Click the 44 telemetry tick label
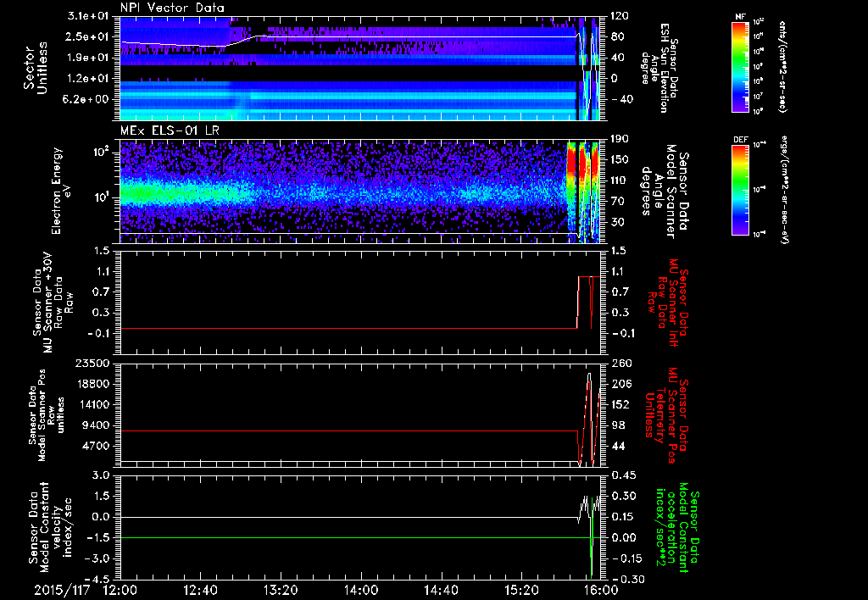 point(618,446)
